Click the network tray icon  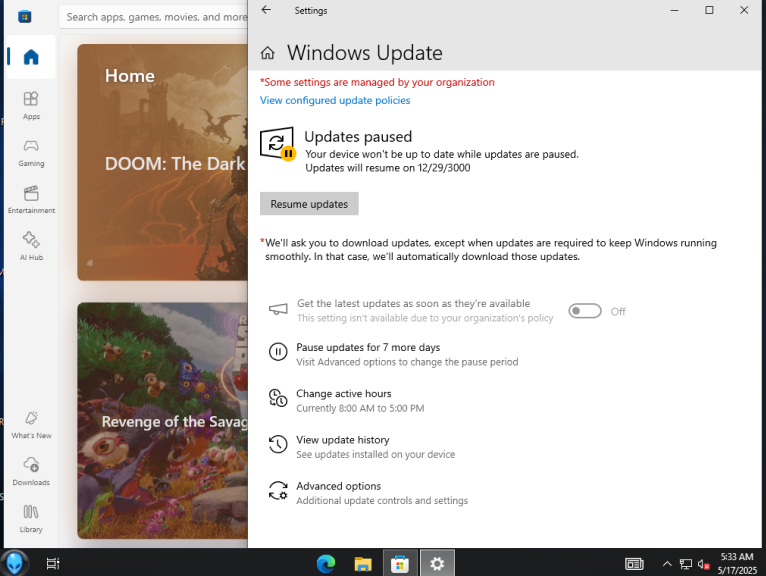(x=686, y=564)
